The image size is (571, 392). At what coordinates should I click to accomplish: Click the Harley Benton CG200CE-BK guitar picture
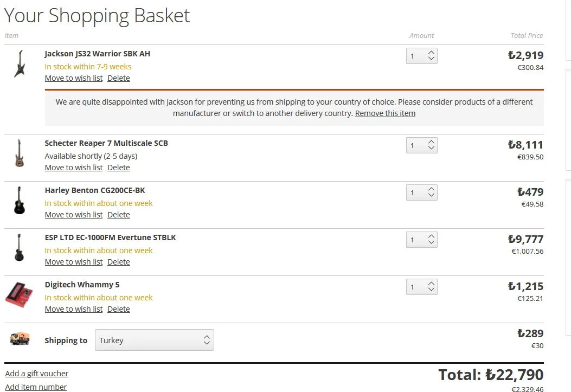(20, 201)
